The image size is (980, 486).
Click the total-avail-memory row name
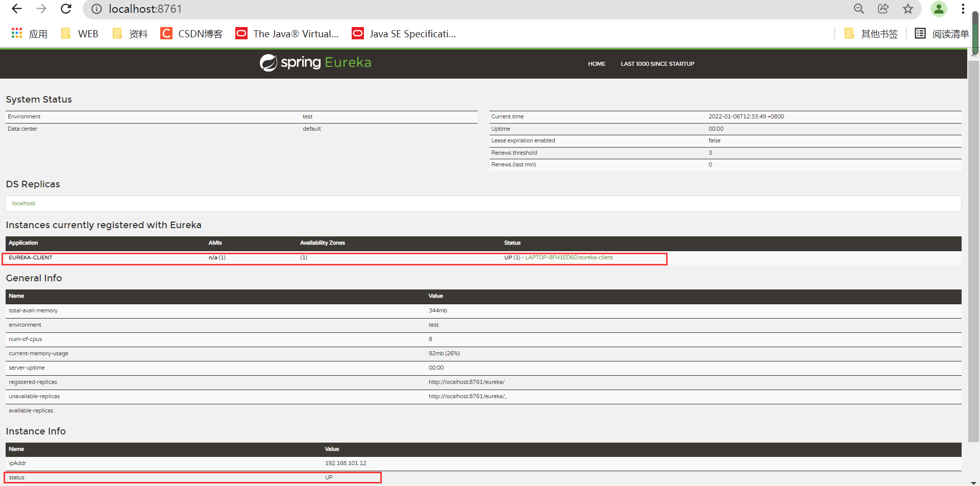click(x=33, y=310)
